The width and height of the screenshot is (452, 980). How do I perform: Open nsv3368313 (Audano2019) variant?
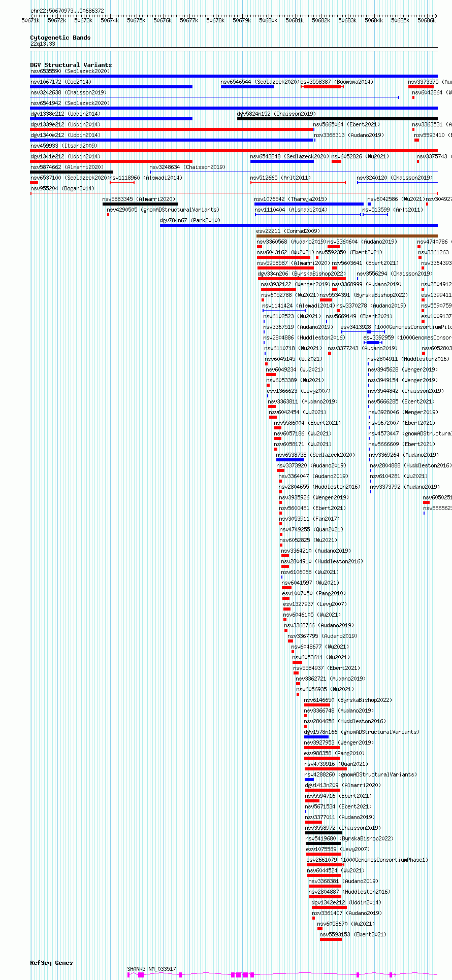pos(349,135)
